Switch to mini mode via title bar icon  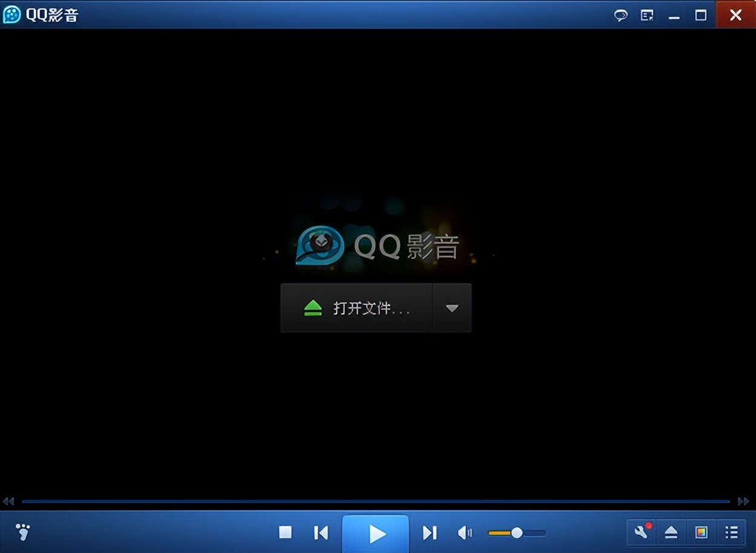(647, 16)
